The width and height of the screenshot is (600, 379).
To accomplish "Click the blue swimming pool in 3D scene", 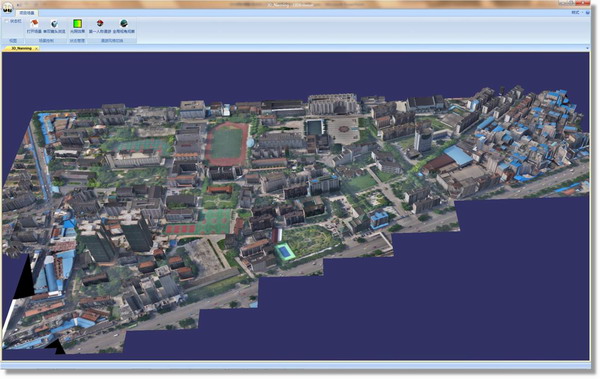I will pos(284,252).
